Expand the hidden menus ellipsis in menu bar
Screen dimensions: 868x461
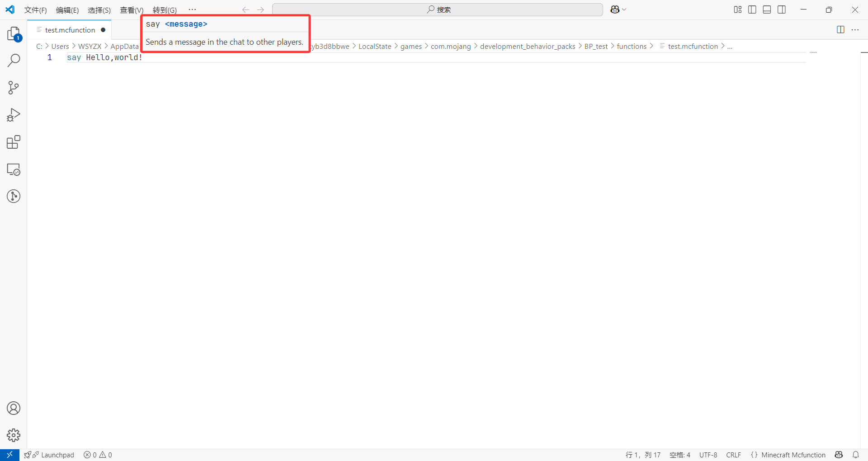[192, 9]
